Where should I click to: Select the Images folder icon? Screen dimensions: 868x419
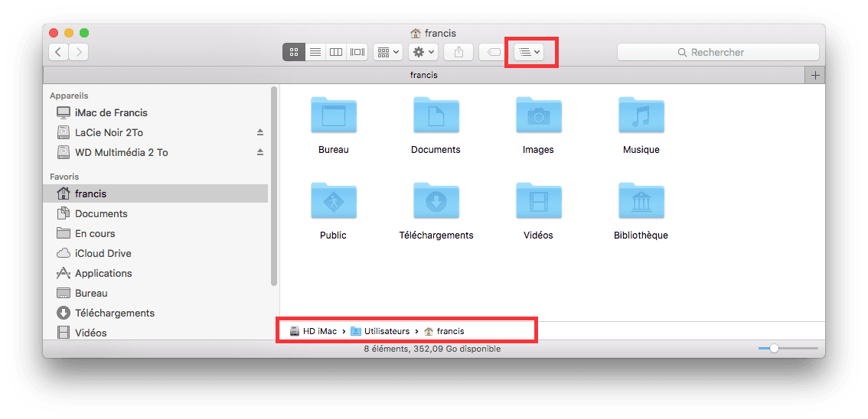pos(539,115)
